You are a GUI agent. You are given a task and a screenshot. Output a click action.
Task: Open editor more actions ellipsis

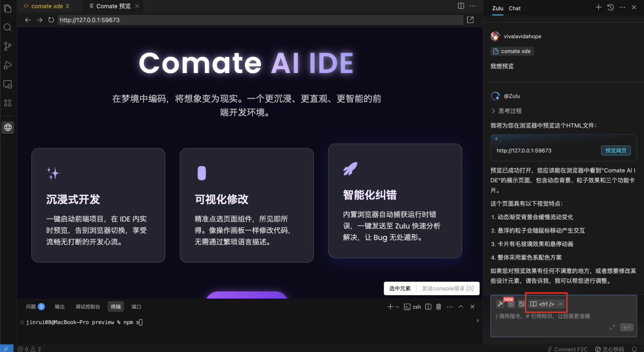[x=472, y=6]
